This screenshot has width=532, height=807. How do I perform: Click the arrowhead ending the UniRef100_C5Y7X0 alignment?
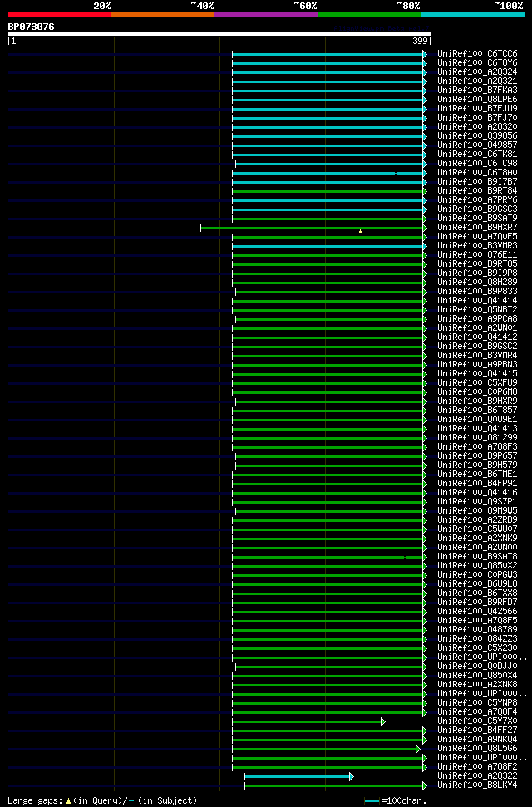pyautogui.click(x=383, y=722)
